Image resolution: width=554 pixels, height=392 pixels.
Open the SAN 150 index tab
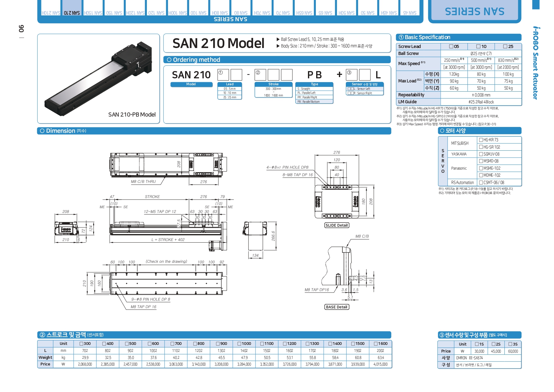pos(114,8)
